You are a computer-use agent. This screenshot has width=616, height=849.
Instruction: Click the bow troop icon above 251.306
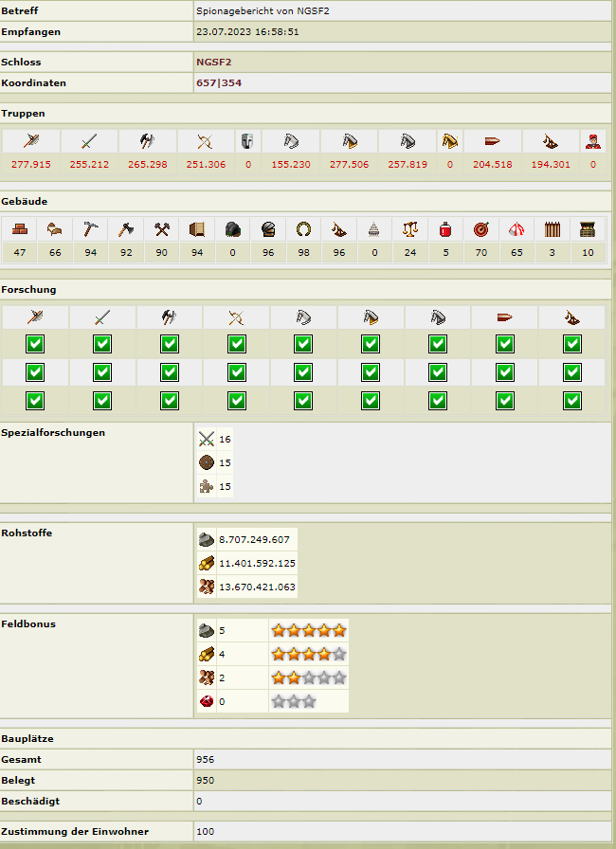click(205, 141)
